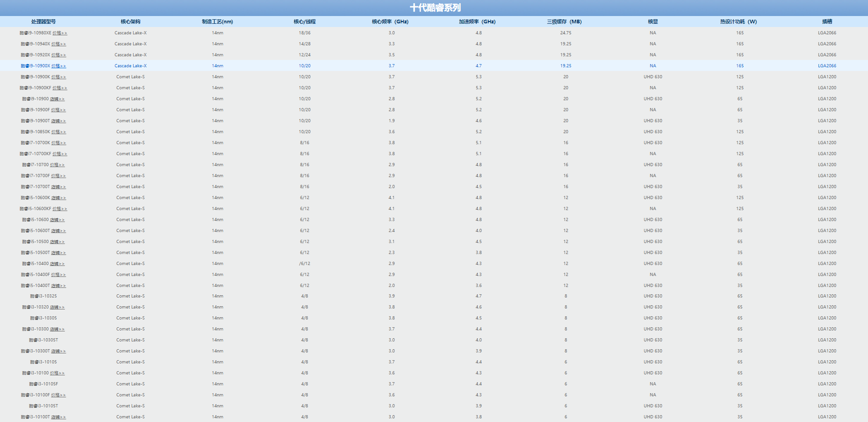Open the 价格>> link for 酷睿i5-10600KF

[59, 209]
